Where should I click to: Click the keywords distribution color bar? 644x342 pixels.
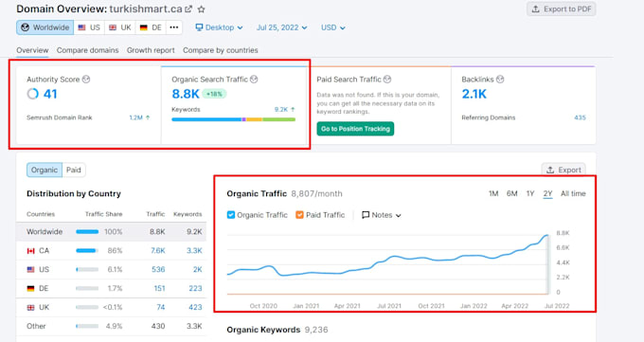pos(233,119)
